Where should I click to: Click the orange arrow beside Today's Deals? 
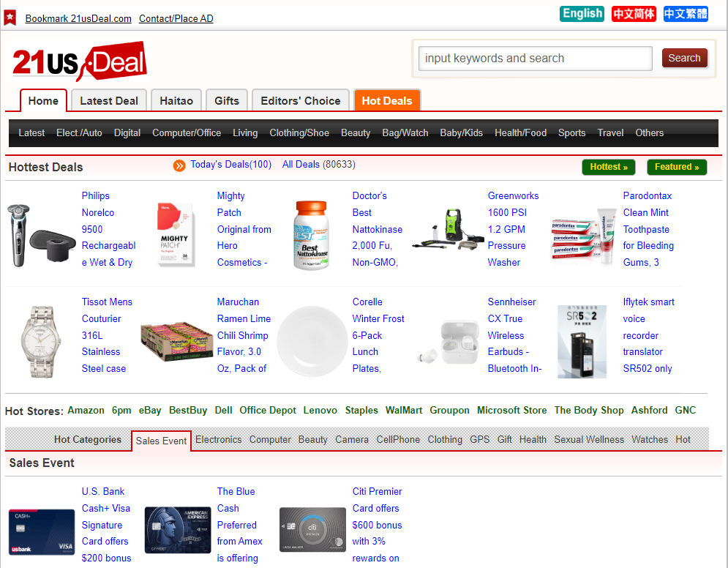(179, 166)
